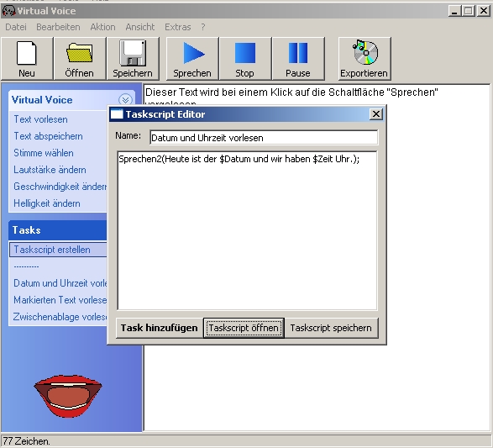Collapse the Virtual Voice sidebar panel
Viewport: 493px width, 448px height.
(x=125, y=100)
